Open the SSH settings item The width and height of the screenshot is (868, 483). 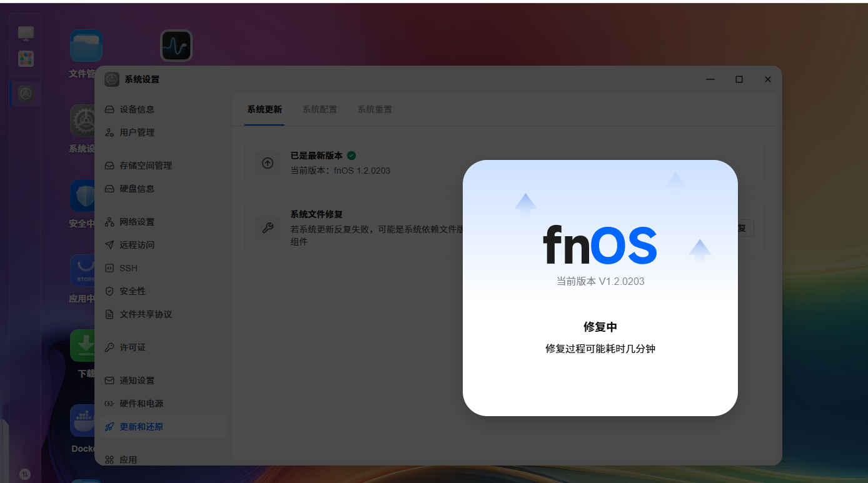click(x=163, y=268)
